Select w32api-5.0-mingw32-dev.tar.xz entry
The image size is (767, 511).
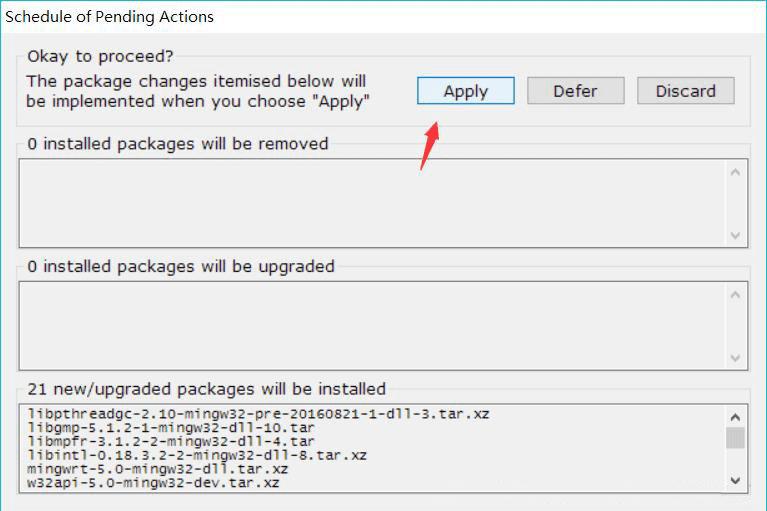click(x=153, y=483)
